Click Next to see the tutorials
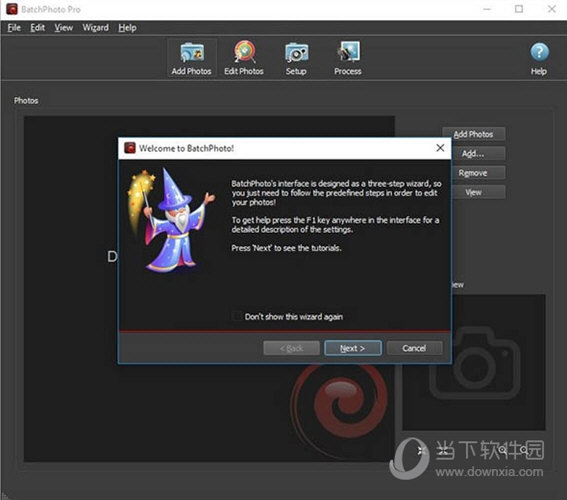The height and width of the screenshot is (500, 567). [353, 348]
